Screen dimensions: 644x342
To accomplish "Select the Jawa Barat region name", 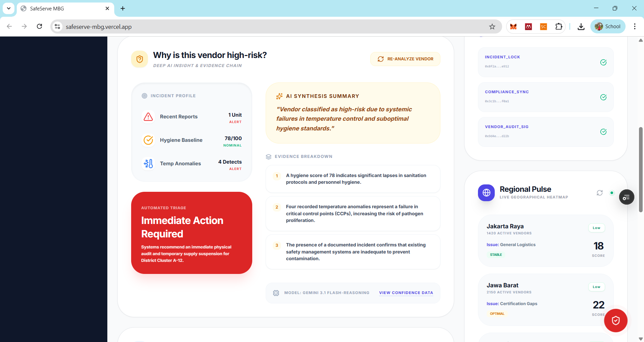I will 502,285.
